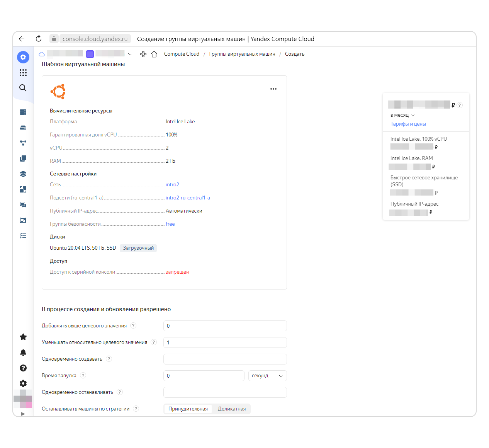Show help next to the total price
This screenshot has height=448, width=489.
coord(460,105)
